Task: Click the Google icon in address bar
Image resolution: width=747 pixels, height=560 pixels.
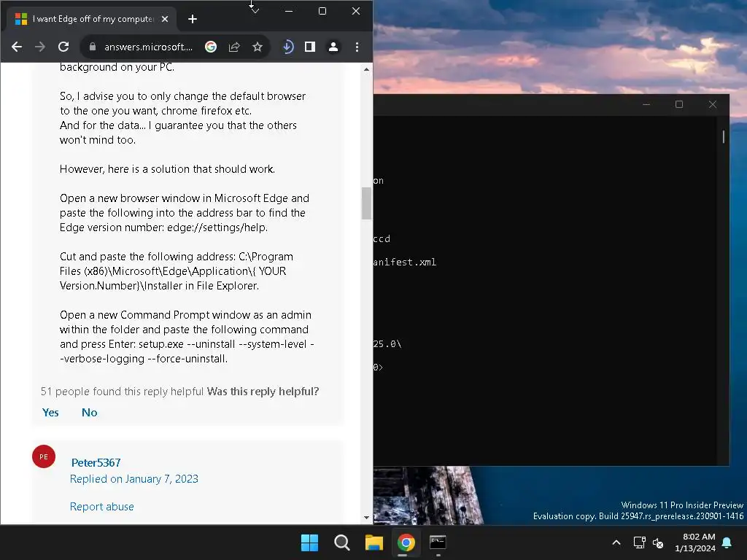Action: 211,47
